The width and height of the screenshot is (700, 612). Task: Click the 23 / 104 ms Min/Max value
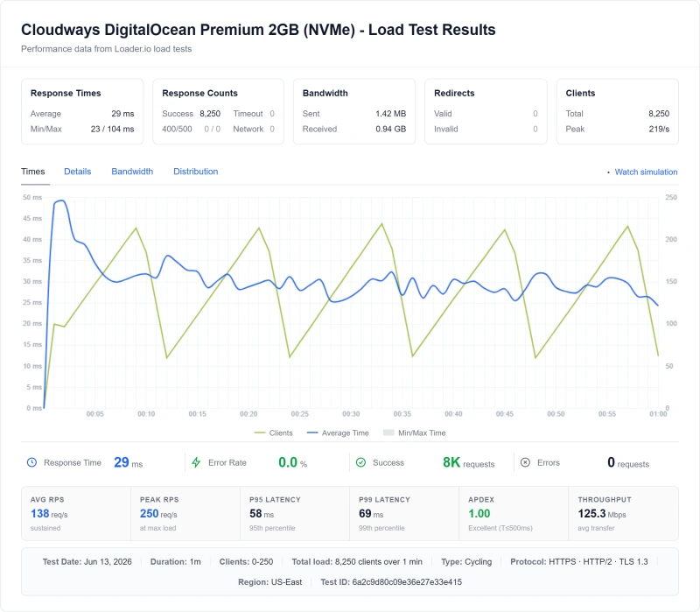pos(113,129)
